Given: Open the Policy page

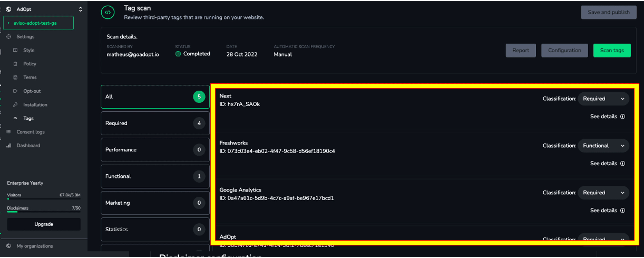Looking at the screenshot, I should click(x=29, y=64).
